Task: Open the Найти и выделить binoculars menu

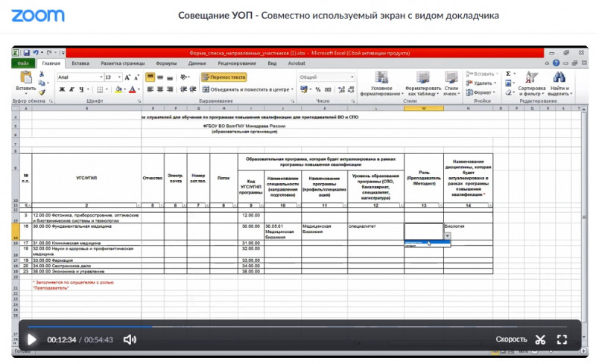Action: pyautogui.click(x=559, y=83)
